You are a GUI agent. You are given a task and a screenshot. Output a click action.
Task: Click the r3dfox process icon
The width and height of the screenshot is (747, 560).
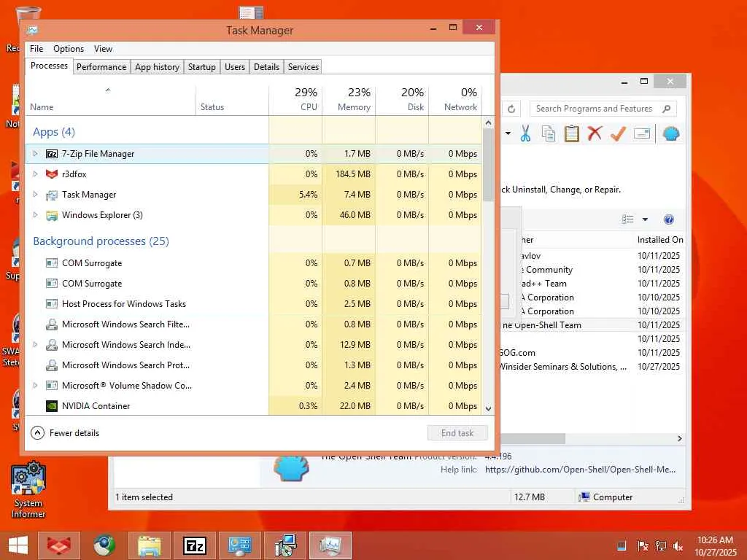[52, 174]
